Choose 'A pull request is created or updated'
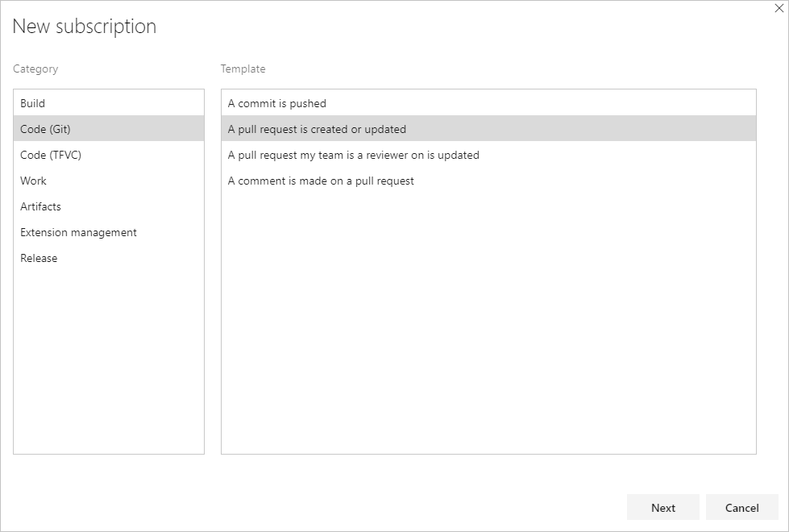The image size is (789, 532). tap(488, 129)
